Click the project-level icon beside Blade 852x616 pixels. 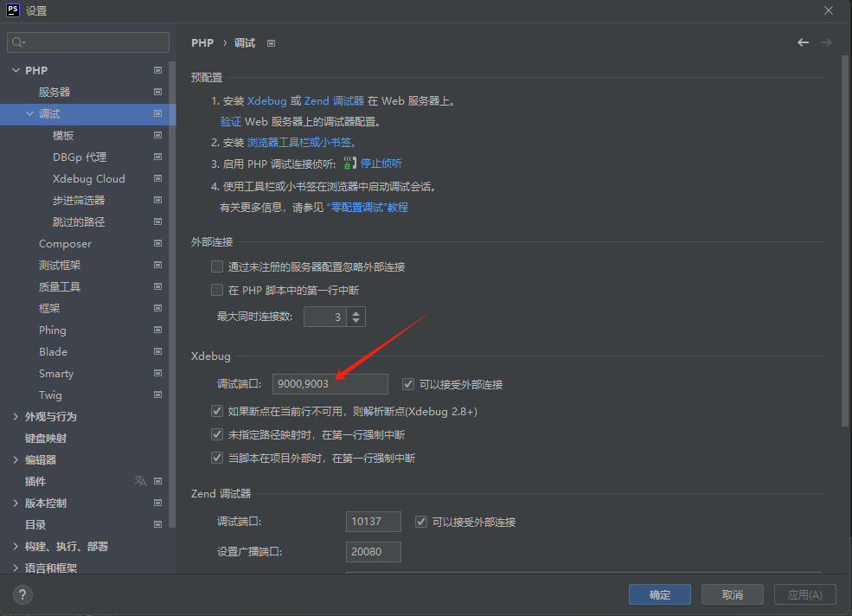(x=157, y=351)
